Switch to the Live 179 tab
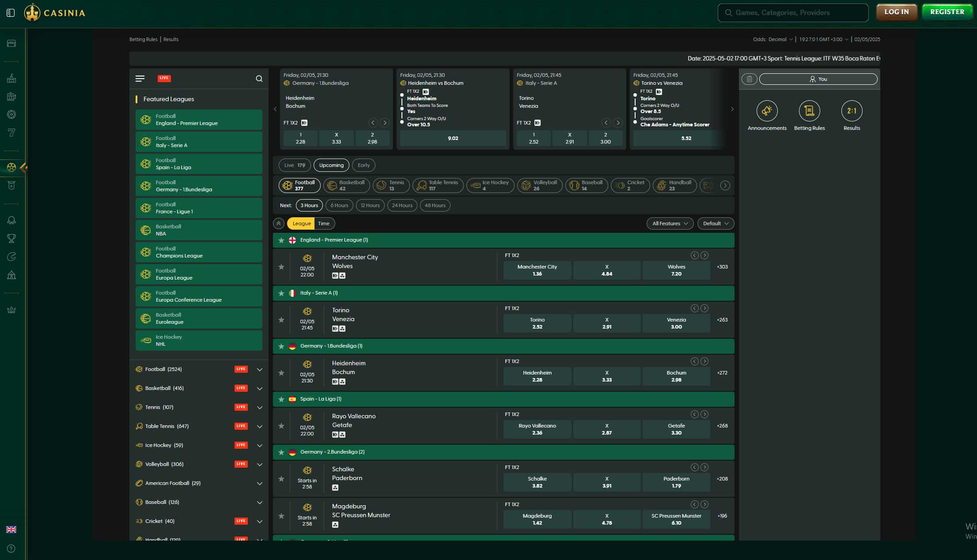 [295, 165]
